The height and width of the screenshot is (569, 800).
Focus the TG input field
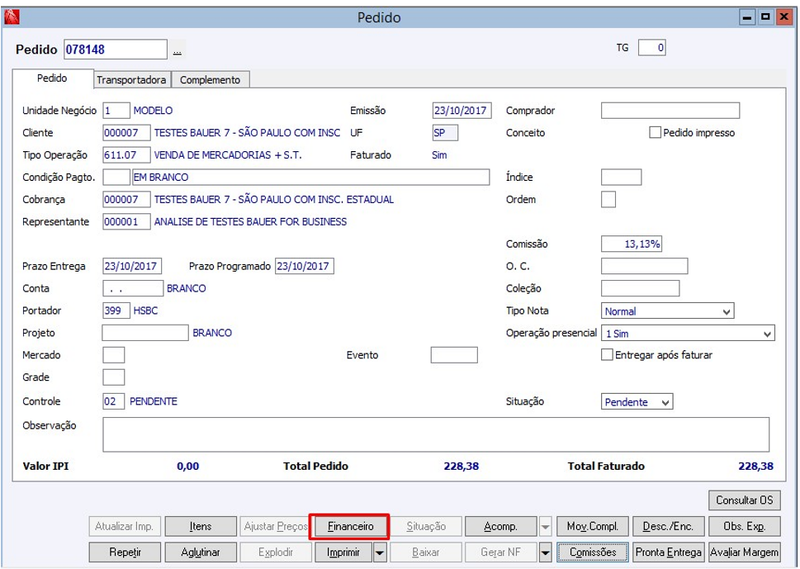click(x=652, y=48)
